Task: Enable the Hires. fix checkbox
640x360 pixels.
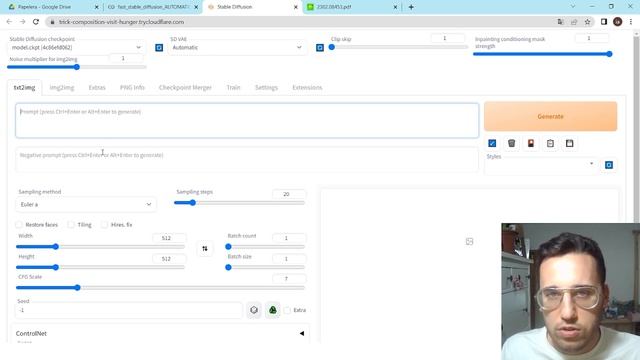Action: point(104,224)
